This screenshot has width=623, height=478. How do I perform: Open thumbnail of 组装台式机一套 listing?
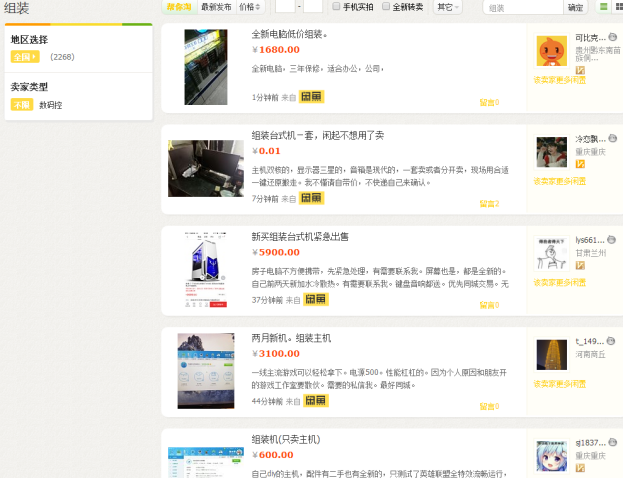206,168
